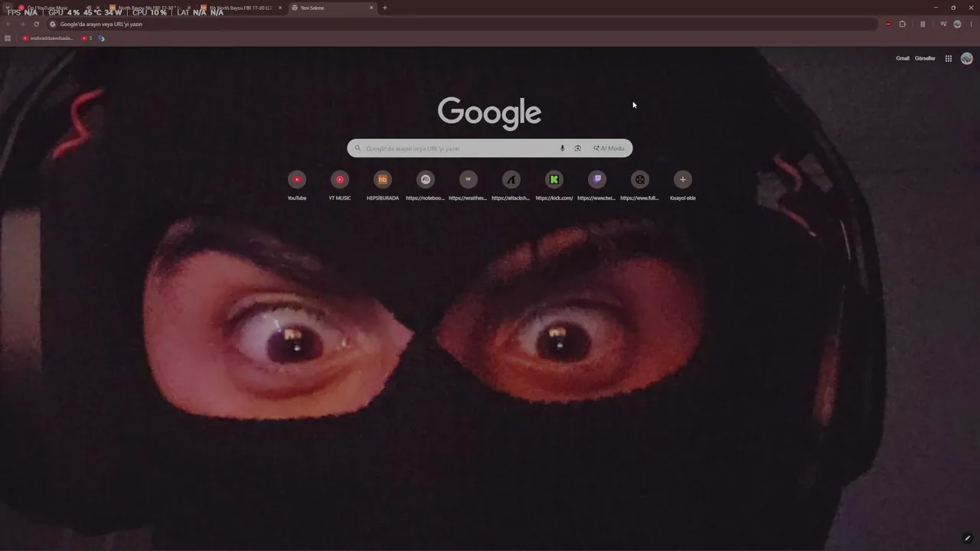
Task: Open Google apps grid
Action: 949,58
